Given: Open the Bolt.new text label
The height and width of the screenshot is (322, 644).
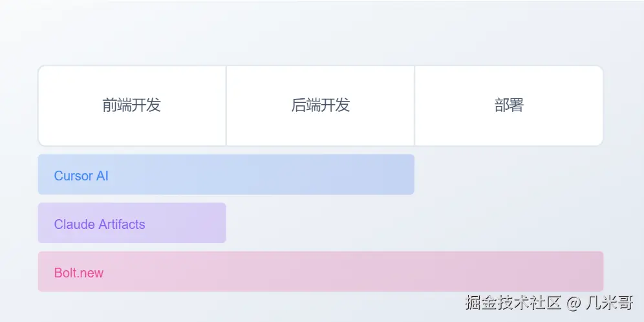Looking at the screenshot, I should pyautogui.click(x=78, y=272).
